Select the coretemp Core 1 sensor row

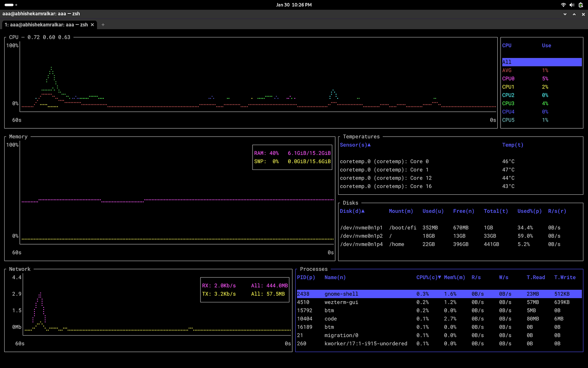click(461, 169)
